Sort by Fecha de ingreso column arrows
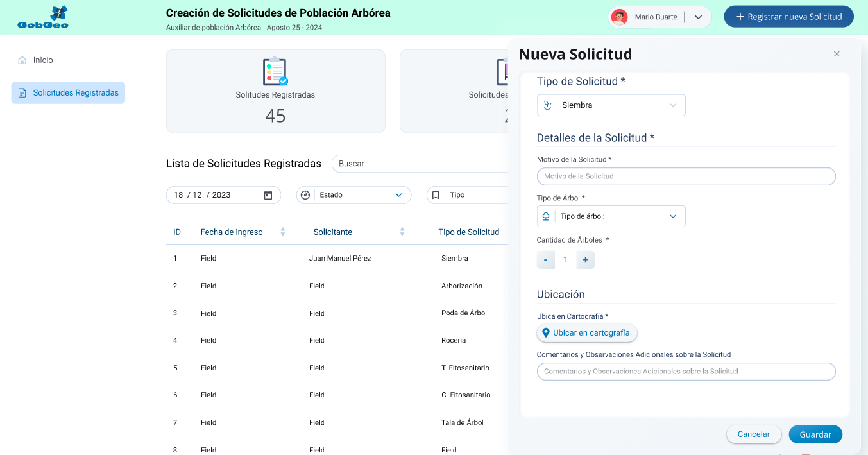868x455 pixels. (x=283, y=232)
